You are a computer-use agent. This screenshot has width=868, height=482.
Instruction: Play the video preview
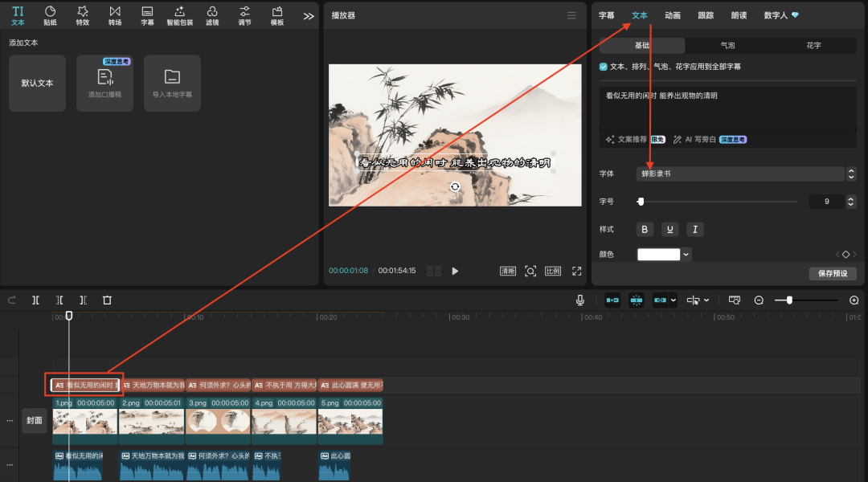point(455,272)
